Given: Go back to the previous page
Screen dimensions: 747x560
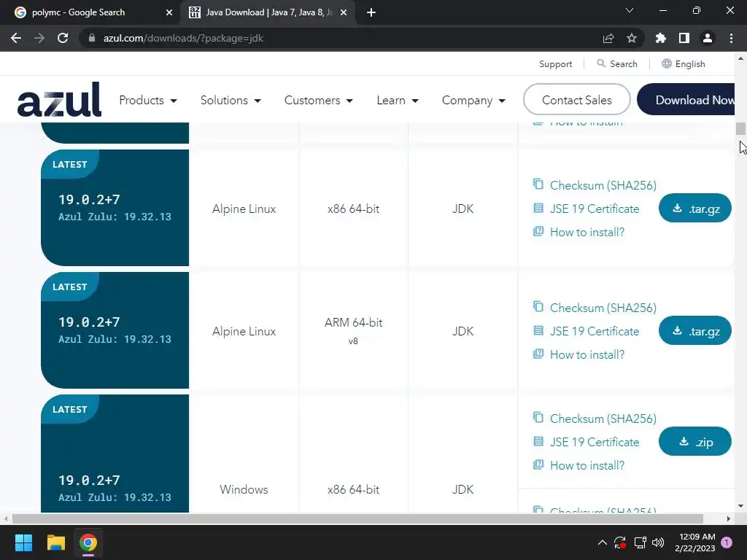Looking at the screenshot, I should click(16, 38).
